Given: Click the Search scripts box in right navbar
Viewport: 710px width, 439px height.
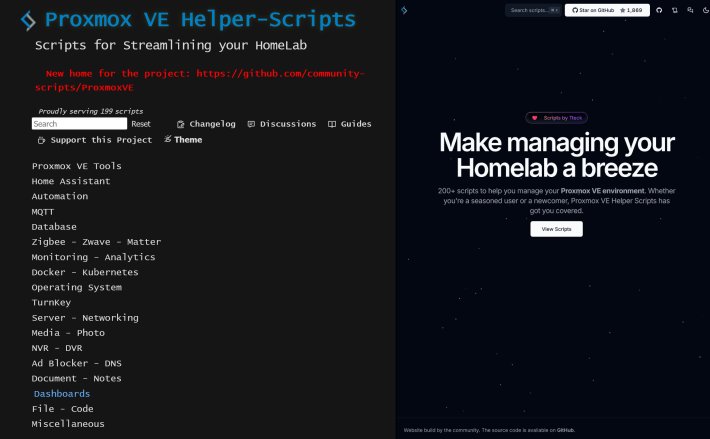Looking at the screenshot, I should pyautogui.click(x=533, y=10).
